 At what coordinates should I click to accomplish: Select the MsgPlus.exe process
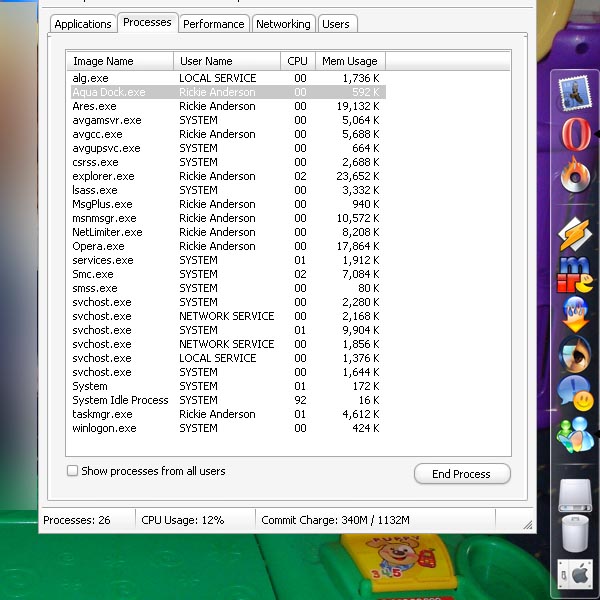[228, 204]
